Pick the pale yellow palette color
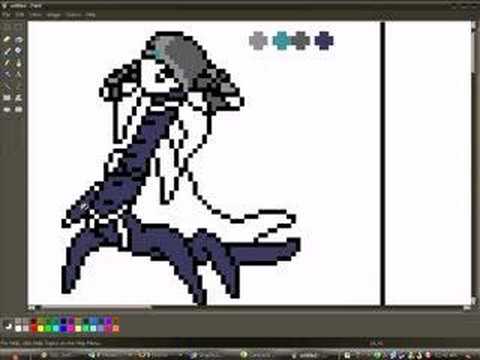 78,329
